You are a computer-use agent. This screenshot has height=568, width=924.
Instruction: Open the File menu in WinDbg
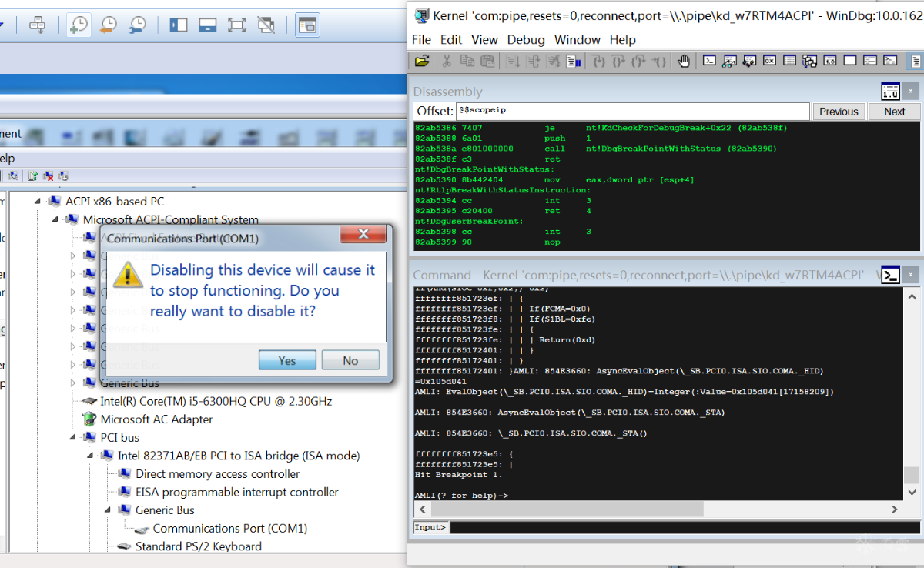(x=422, y=39)
